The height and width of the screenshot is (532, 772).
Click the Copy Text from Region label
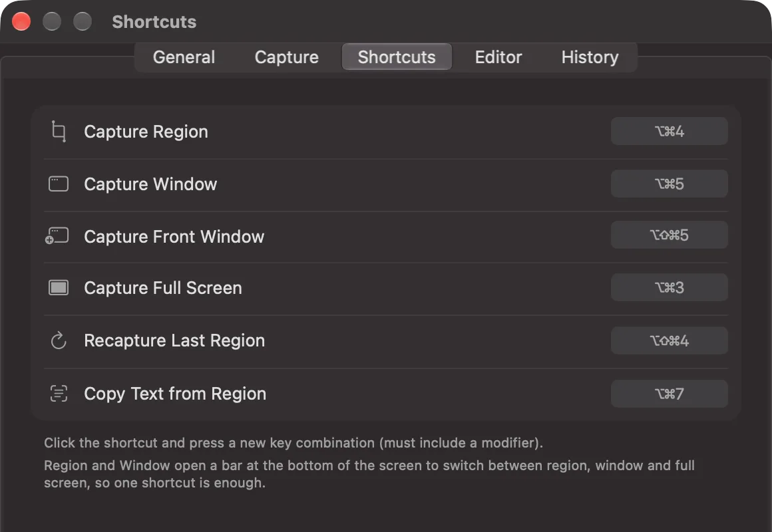click(175, 394)
